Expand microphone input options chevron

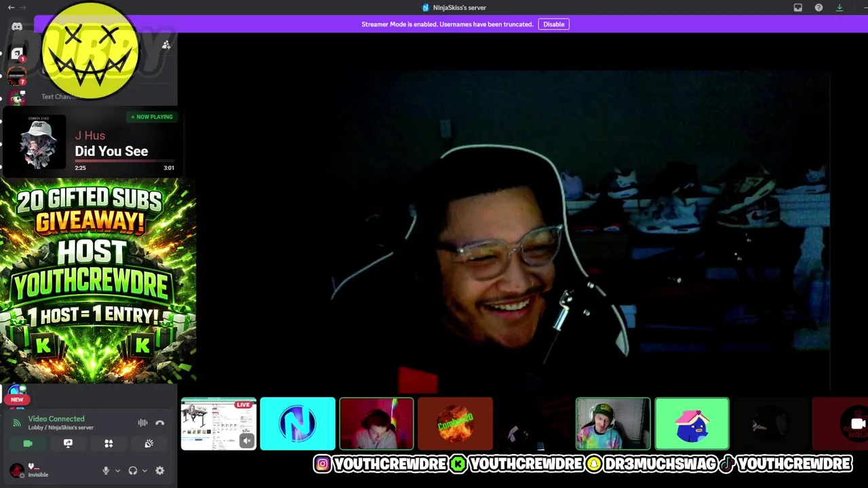pyautogui.click(x=117, y=470)
